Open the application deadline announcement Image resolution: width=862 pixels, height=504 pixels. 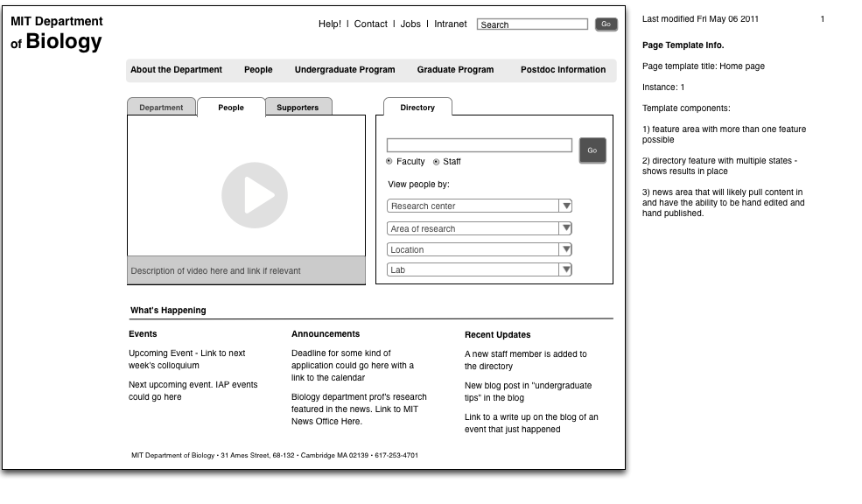353,365
